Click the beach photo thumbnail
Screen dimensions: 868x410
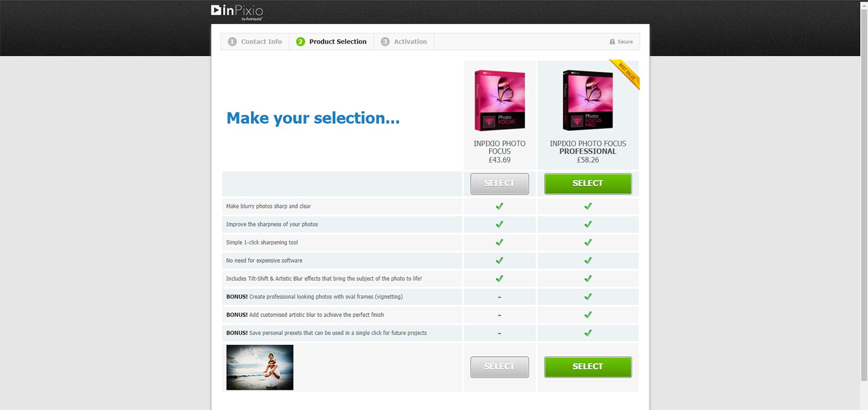coord(260,368)
